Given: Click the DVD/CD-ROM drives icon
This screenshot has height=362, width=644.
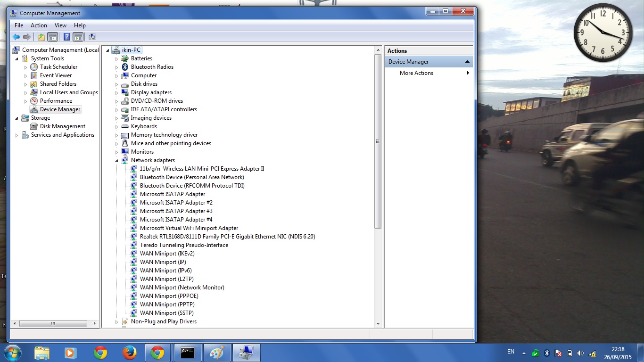Looking at the screenshot, I should pos(125,101).
